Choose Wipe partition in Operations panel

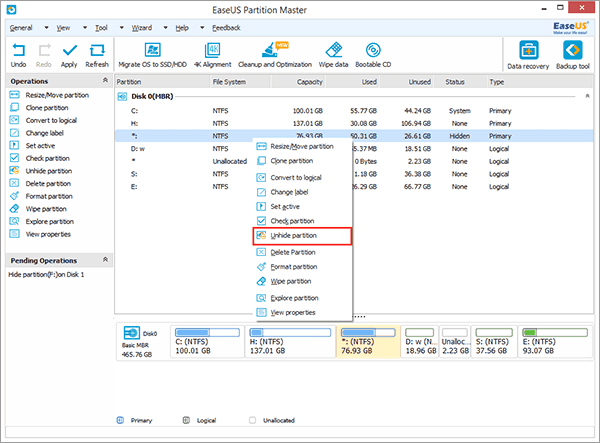coord(38,208)
